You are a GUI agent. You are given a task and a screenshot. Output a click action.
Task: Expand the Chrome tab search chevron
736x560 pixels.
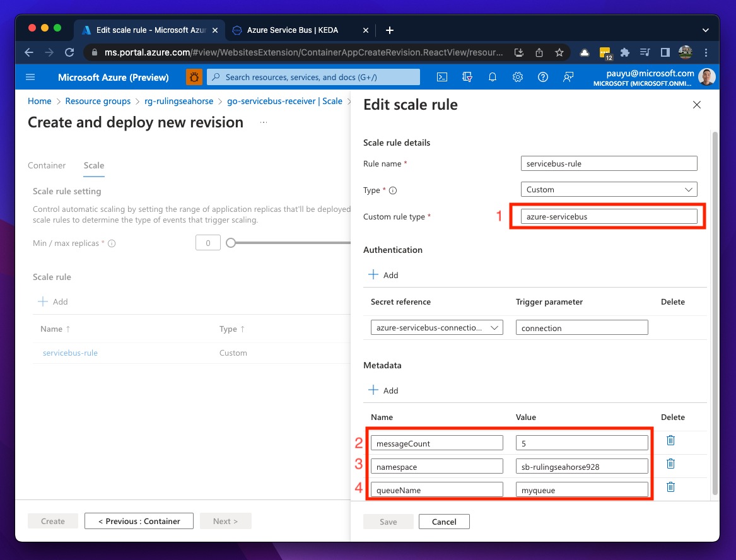pyautogui.click(x=705, y=30)
